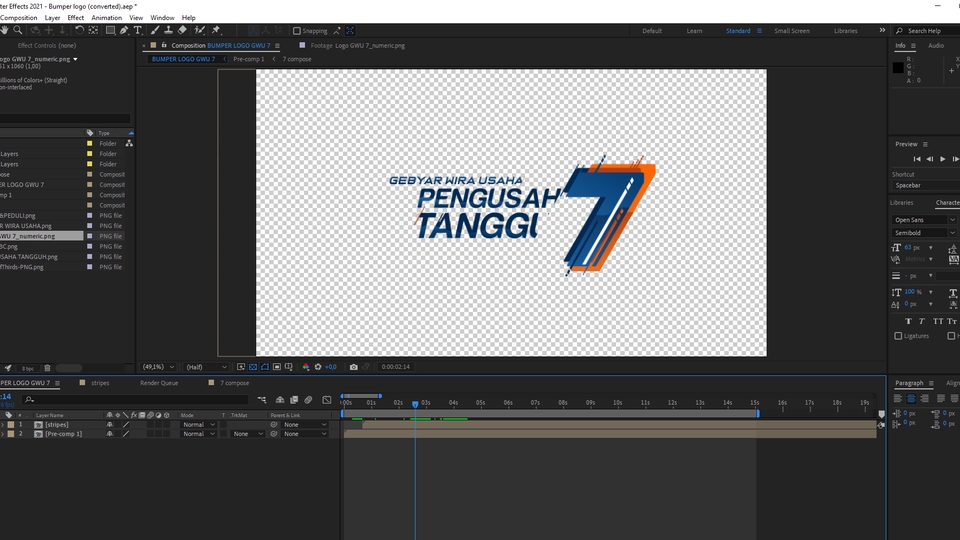This screenshot has width=960, height=540.
Task: Toggle the composition viewer lock icon
Action: point(163,45)
